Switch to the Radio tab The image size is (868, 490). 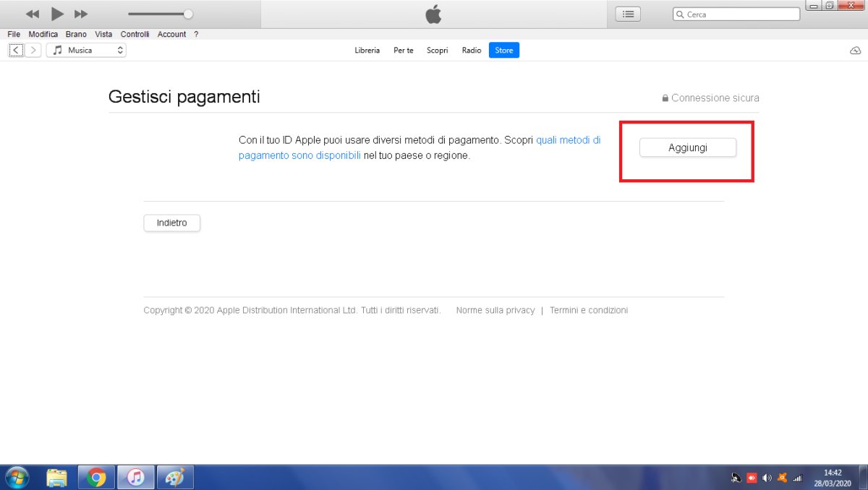[x=472, y=50]
